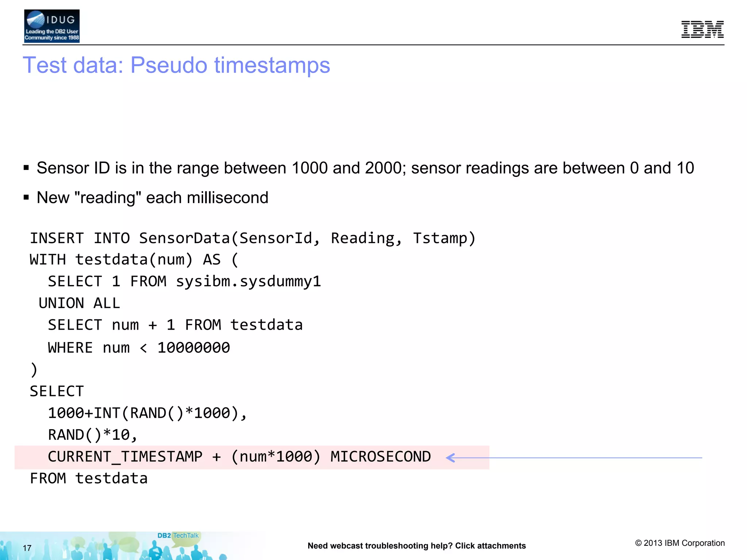
Task: Click the 'WITH testdata(num) AS (' line
Action: (x=134, y=260)
